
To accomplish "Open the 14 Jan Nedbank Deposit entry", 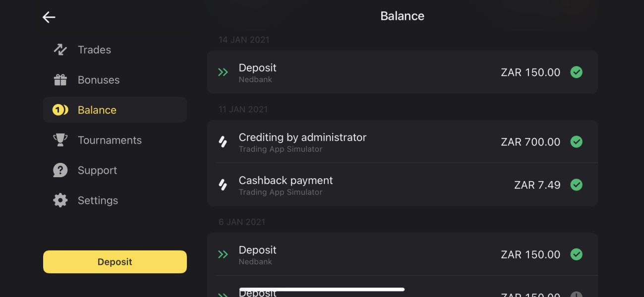I will coord(402,72).
